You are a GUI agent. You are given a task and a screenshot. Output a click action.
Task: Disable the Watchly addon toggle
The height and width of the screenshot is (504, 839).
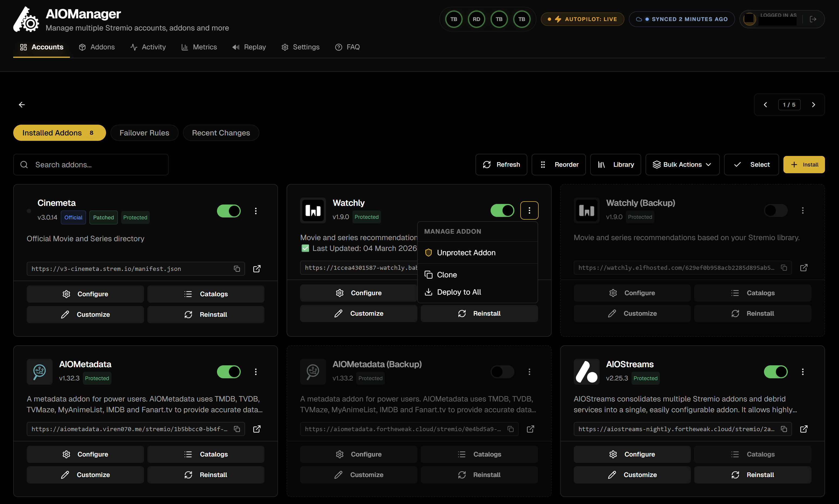[502, 210]
